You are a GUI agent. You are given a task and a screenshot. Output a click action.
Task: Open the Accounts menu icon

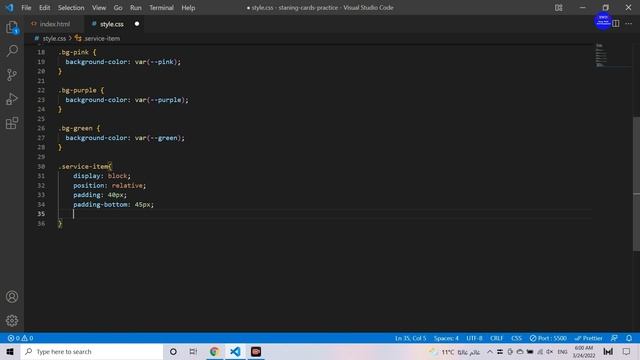pos(12,296)
